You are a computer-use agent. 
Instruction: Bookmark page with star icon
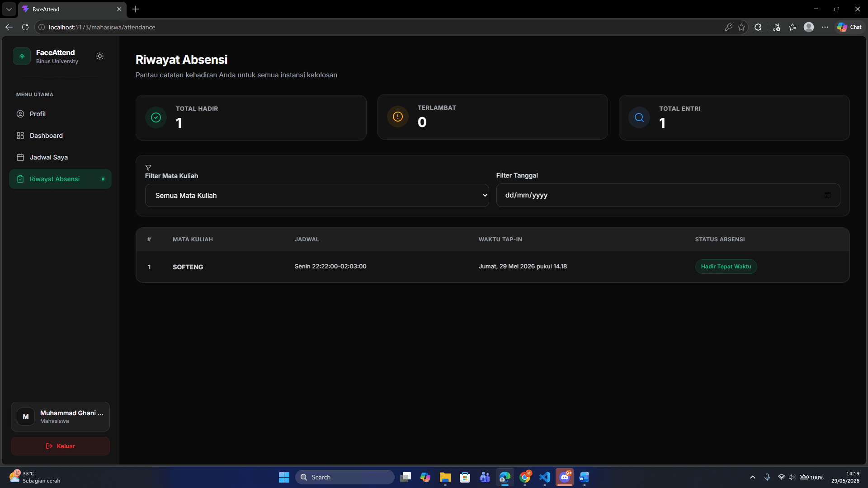(x=741, y=27)
